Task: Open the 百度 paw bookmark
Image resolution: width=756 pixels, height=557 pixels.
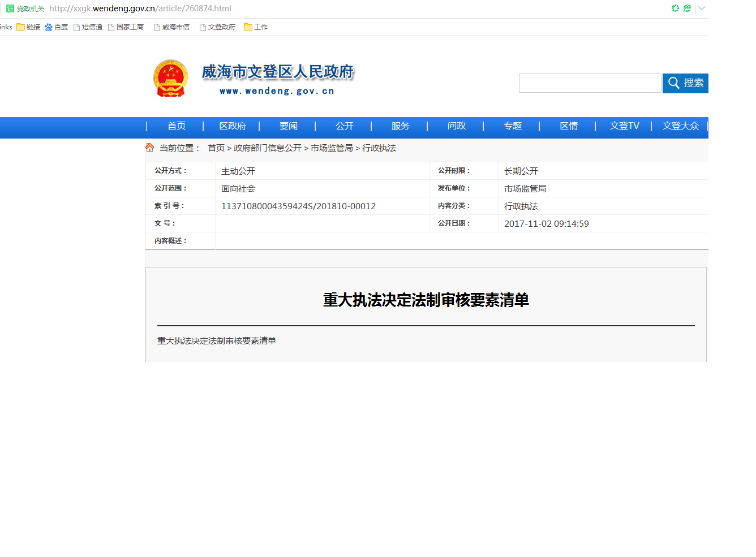Action: coord(56,27)
